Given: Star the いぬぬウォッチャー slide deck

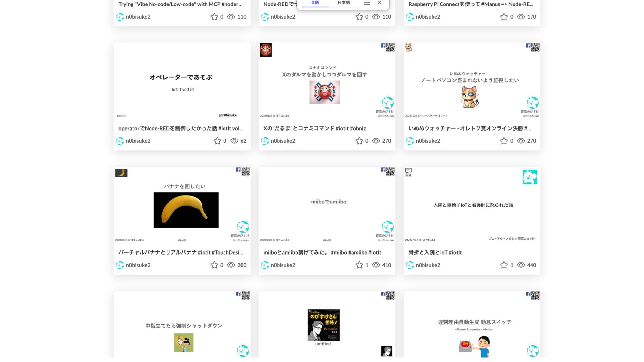Looking at the screenshot, I should [x=504, y=141].
